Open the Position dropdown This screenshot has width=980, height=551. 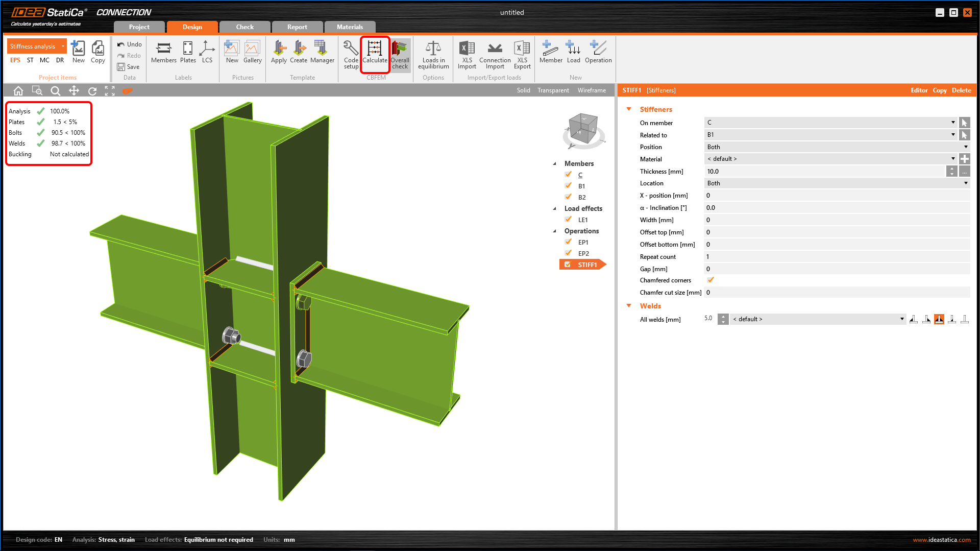tap(836, 147)
